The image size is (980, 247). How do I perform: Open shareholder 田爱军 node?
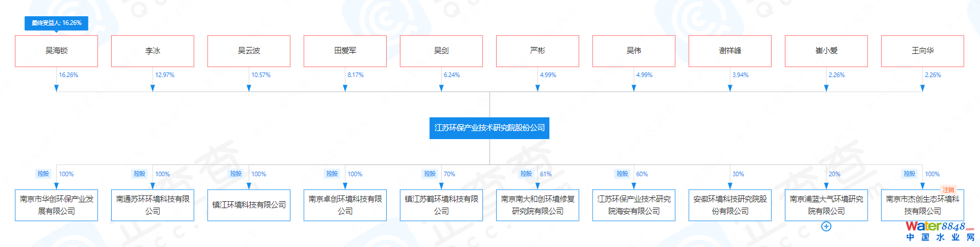(x=345, y=51)
